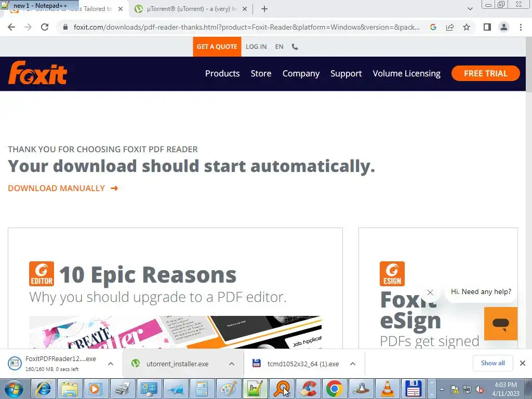Open the Chrome side panel

click(487, 27)
